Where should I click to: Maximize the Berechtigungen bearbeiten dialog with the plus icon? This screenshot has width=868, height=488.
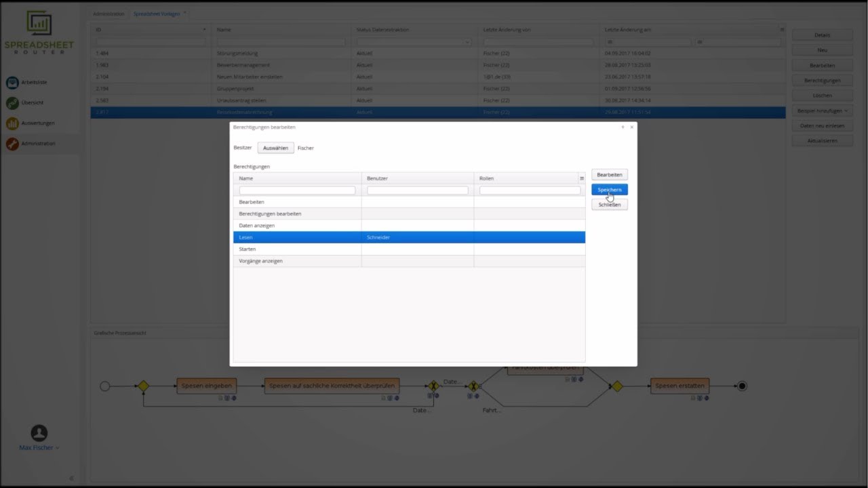coord(623,127)
